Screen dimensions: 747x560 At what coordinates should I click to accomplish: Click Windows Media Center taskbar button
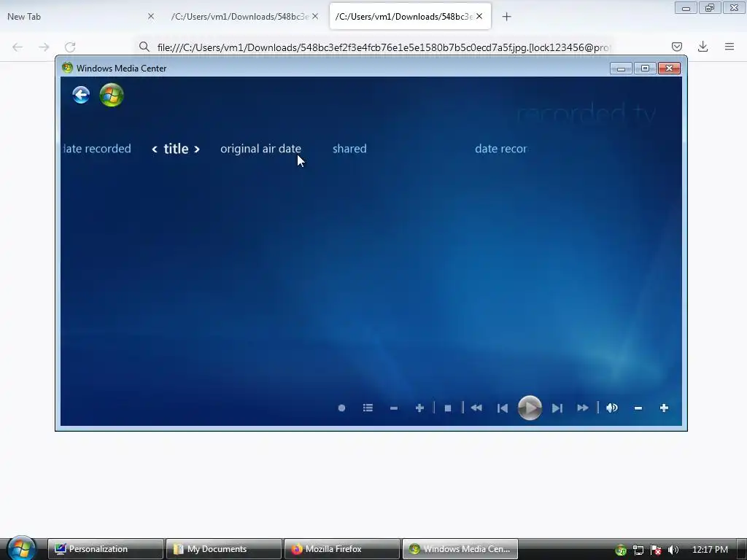460,549
